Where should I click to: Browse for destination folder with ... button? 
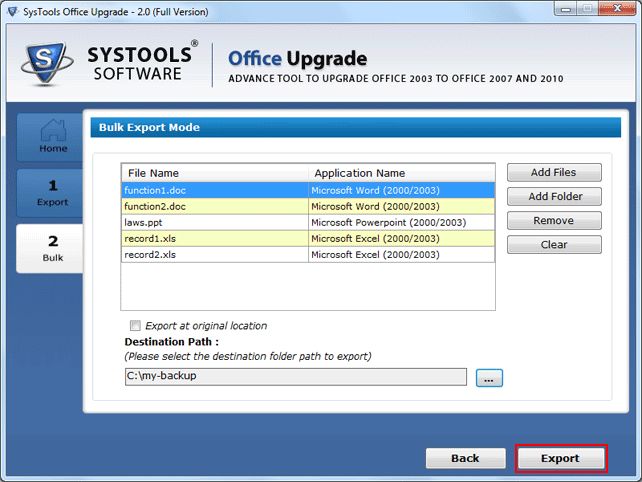[x=489, y=378]
